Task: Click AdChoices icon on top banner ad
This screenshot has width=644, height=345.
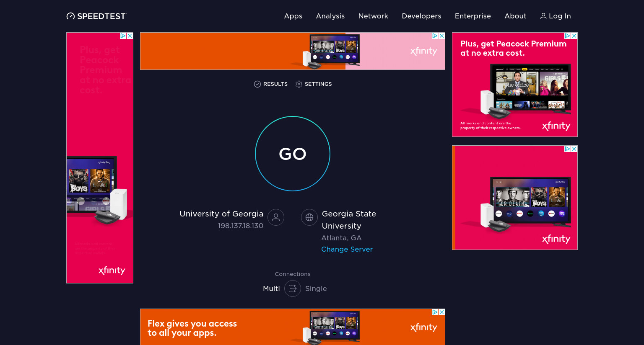Action: point(435,36)
